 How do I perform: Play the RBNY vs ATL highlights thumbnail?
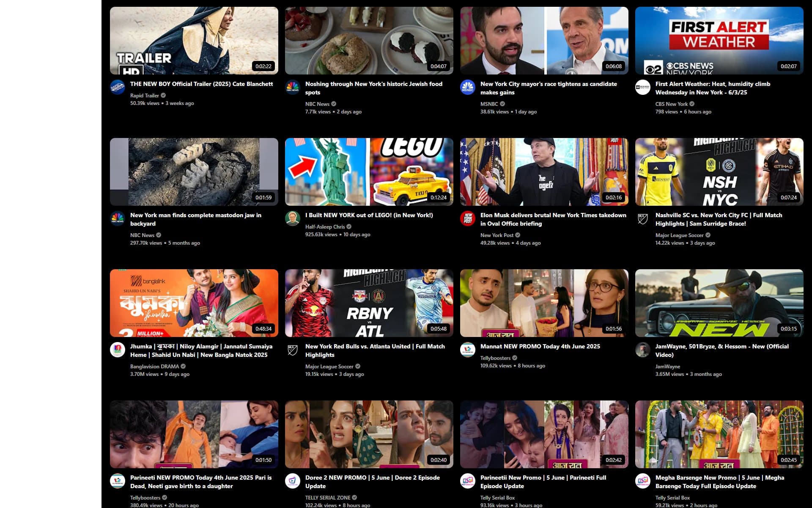pos(369,303)
